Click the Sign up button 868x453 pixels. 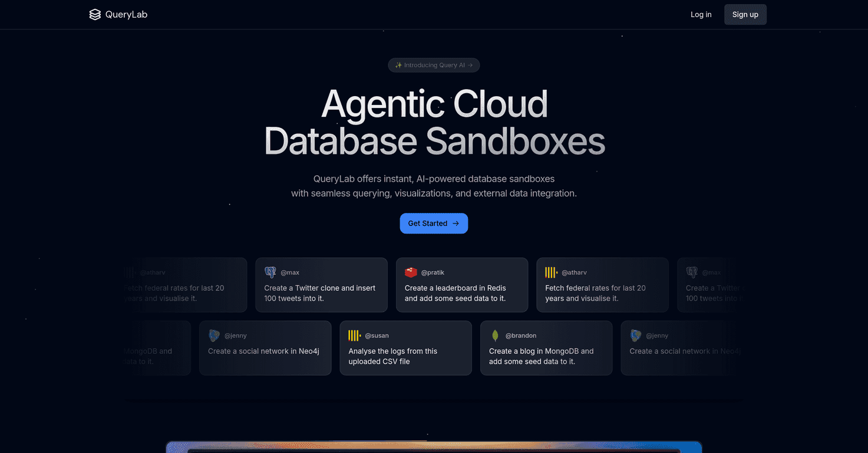click(745, 14)
